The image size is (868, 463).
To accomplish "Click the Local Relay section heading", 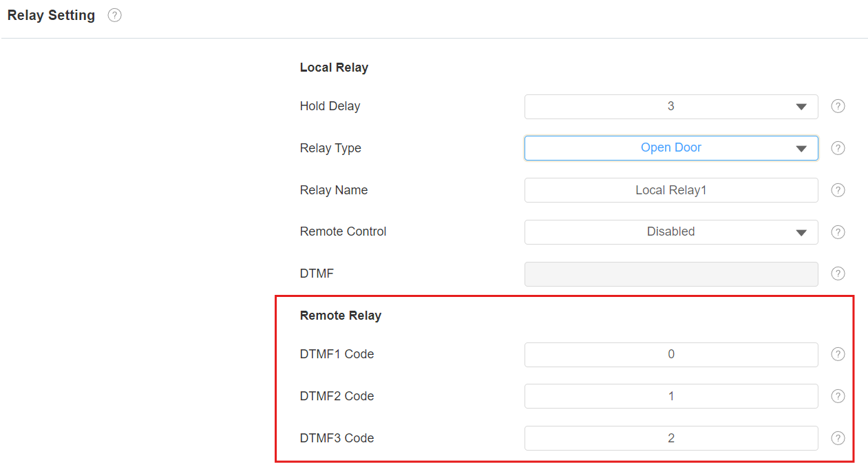I will (x=334, y=68).
